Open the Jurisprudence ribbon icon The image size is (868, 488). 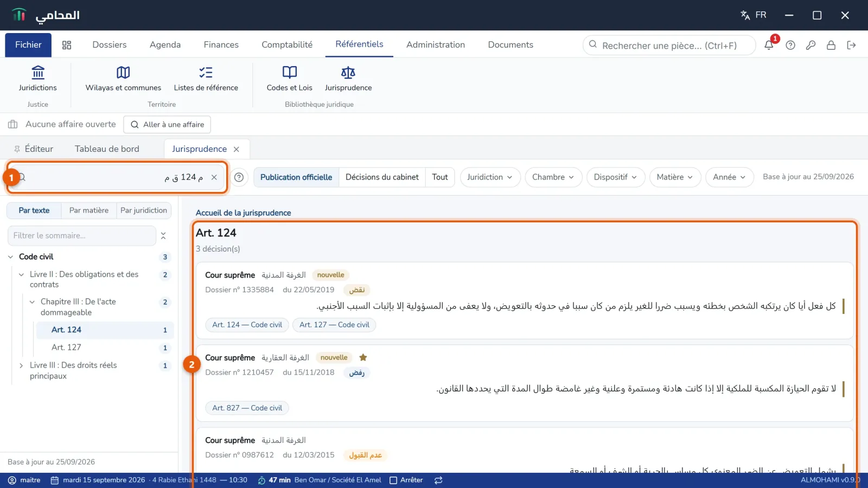point(348,79)
